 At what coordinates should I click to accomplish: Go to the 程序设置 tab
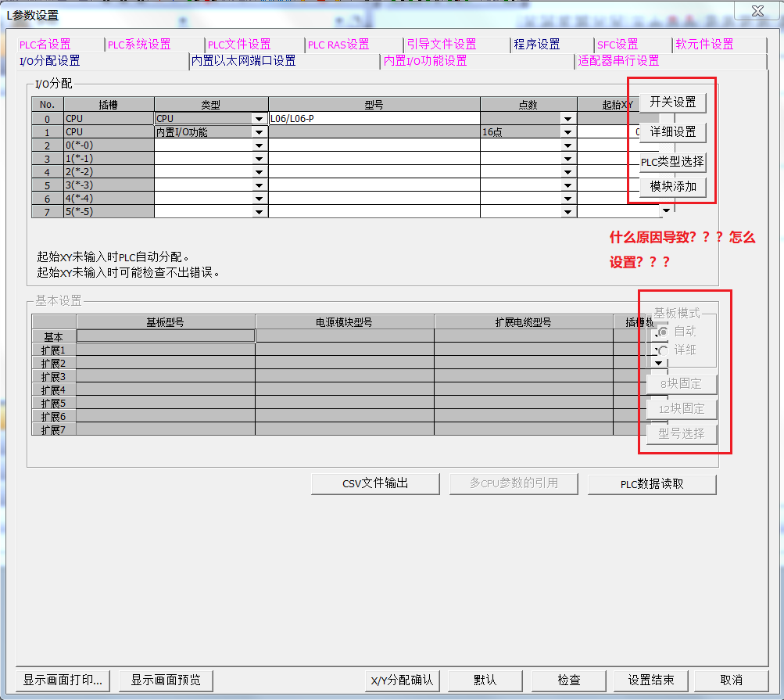pyautogui.click(x=536, y=45)
